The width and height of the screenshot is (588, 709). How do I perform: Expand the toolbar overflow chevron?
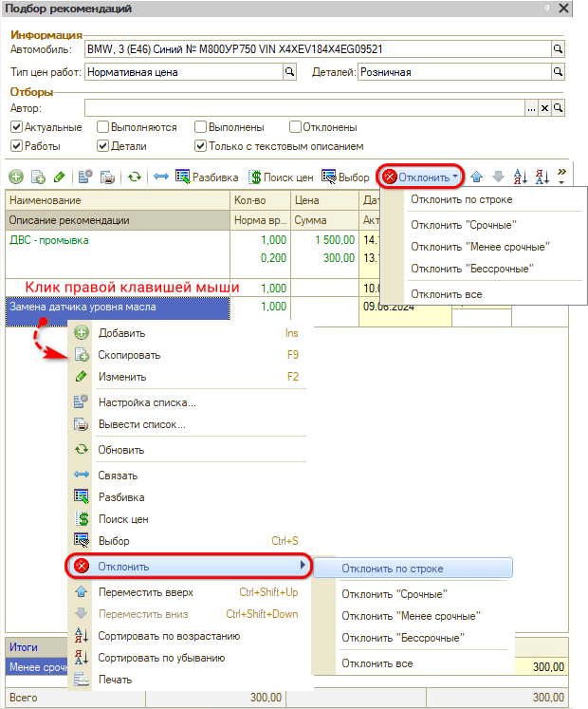tap(562, 177)
